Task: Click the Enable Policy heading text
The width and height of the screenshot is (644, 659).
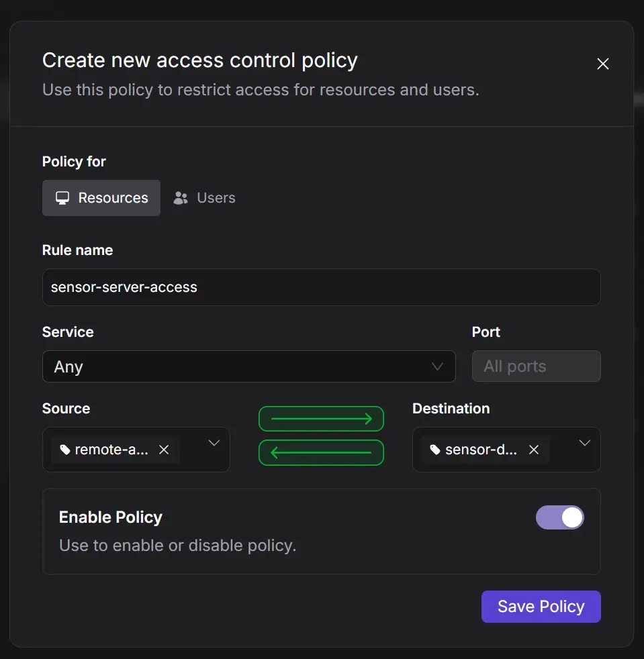Action: (x=111, y=517)
